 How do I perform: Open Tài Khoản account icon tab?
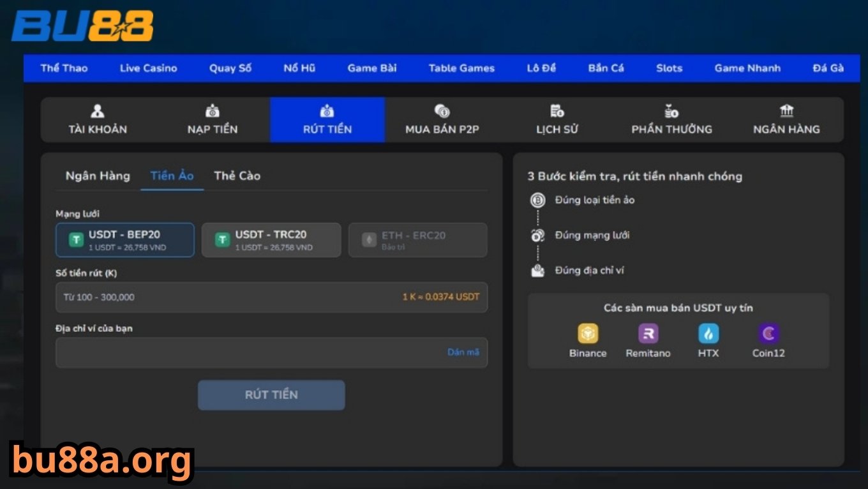pyautogui.click(x=98, y=112)
